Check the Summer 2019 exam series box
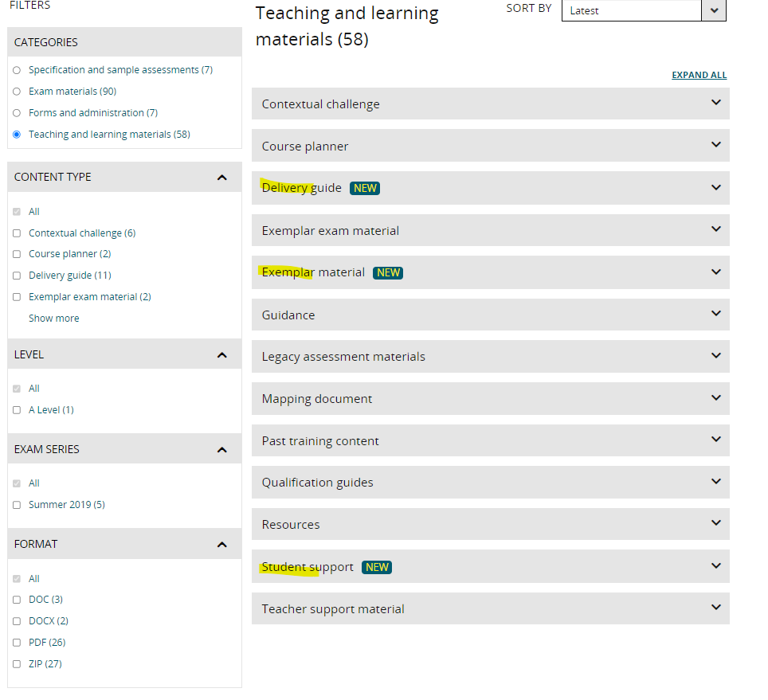Image resolution: width=768 pixels, height=700 pixels. point(17,505)
